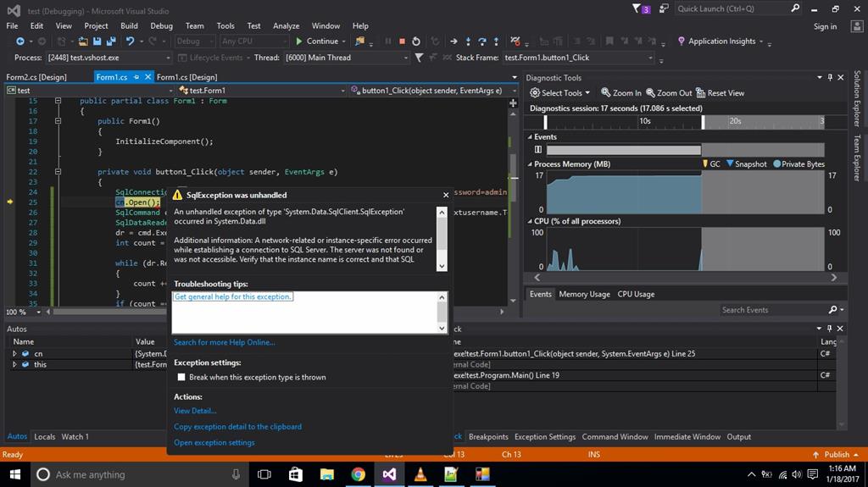Expand the cn variable in Autos
This screenshot has width=868, height=487.
(x=14, y=354)
